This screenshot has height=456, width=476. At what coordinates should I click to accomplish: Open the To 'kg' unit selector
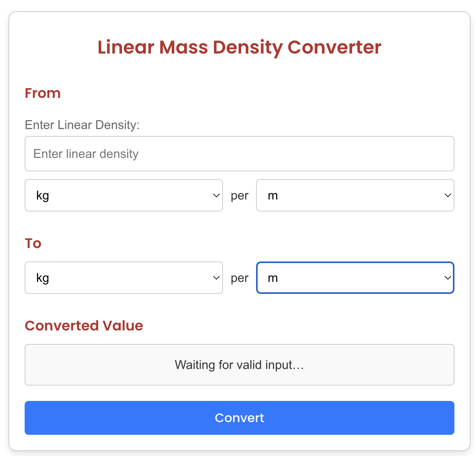[x=124, y=278]
